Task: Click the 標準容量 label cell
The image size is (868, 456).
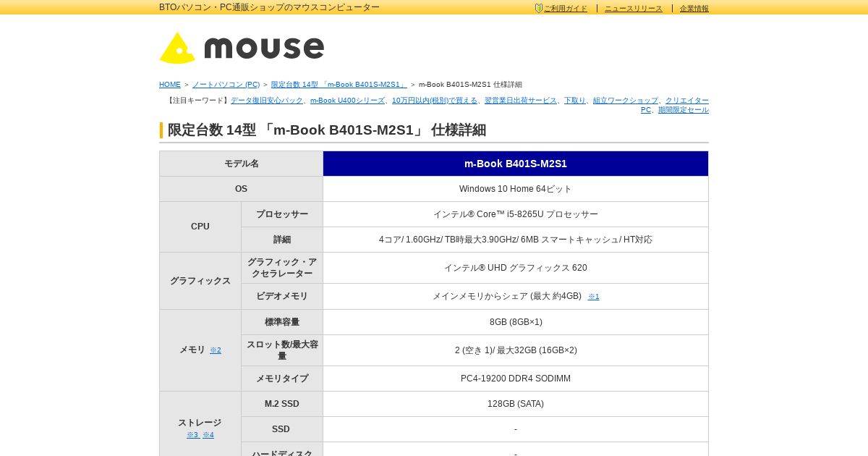Action: 282,322
